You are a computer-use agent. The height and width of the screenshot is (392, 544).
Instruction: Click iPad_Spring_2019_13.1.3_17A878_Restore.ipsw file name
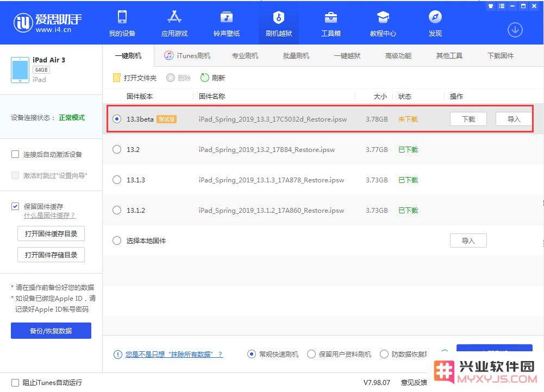click(271, 180)
